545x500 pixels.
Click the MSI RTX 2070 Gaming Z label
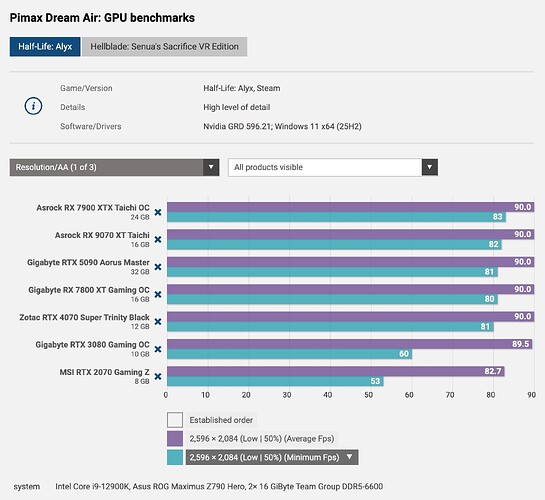(105, 372)
